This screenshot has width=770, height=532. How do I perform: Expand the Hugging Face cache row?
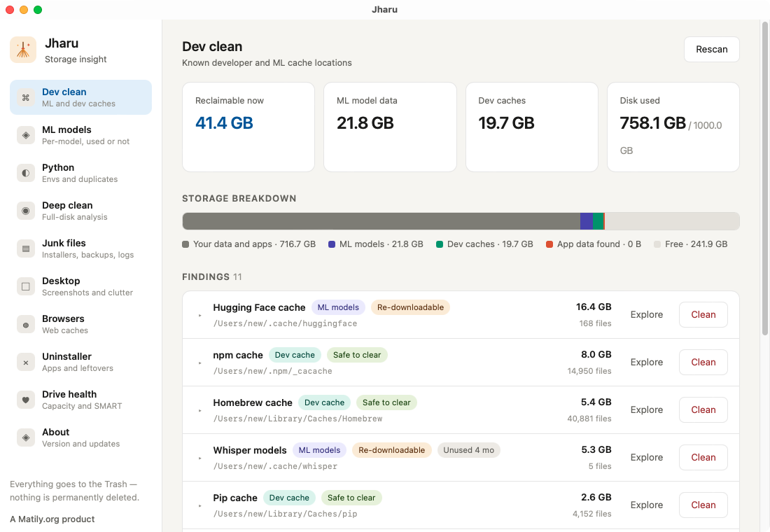[200, 316]
